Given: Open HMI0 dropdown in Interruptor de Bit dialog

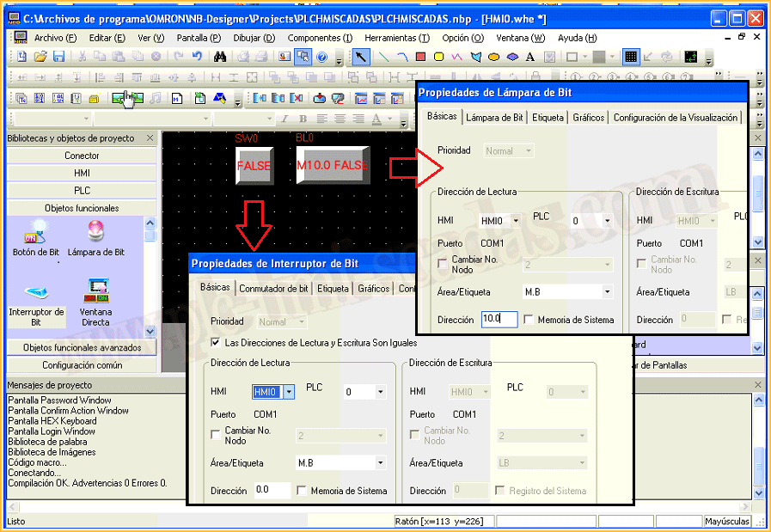Looking at the screenshot, I should (x=288, y=392).
